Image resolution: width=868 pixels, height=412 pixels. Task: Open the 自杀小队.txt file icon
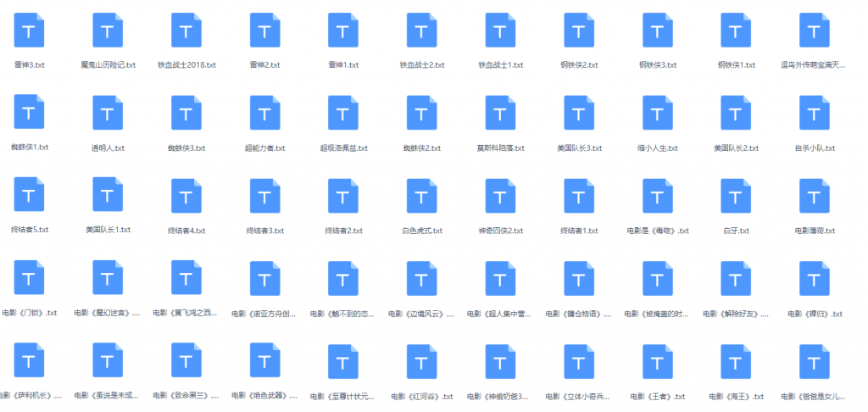click(815, 113)
